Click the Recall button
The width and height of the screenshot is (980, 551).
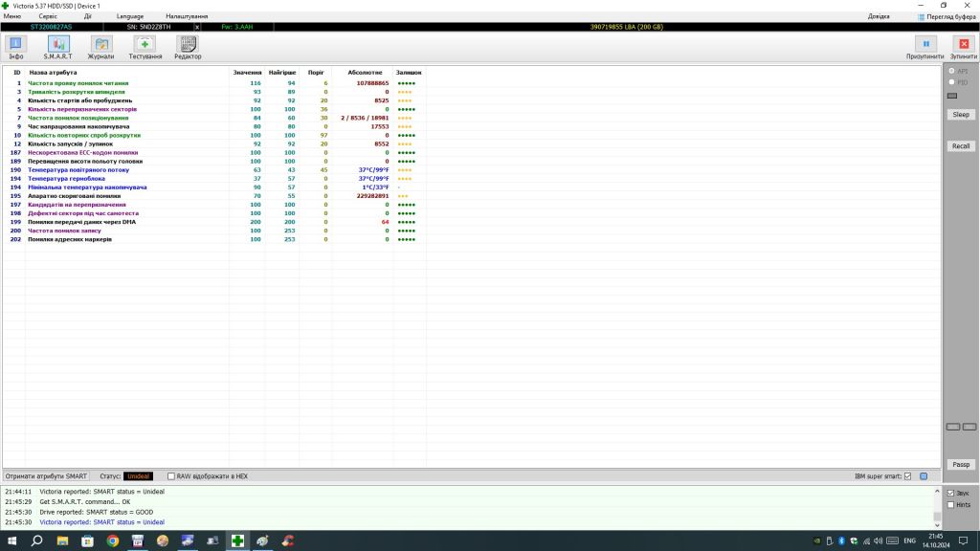coord(961,146)
